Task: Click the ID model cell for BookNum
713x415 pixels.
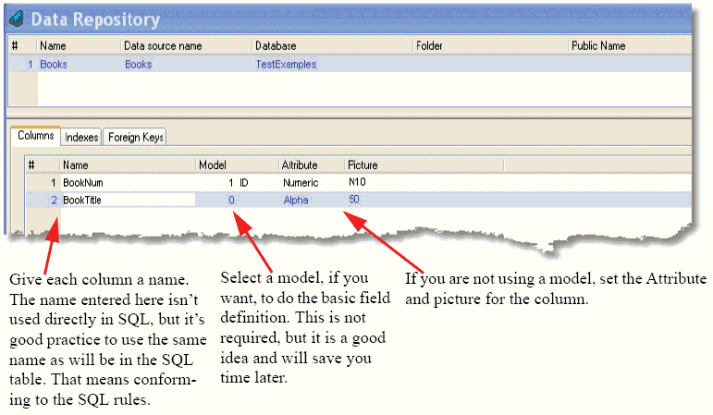Action: [244, 183]
